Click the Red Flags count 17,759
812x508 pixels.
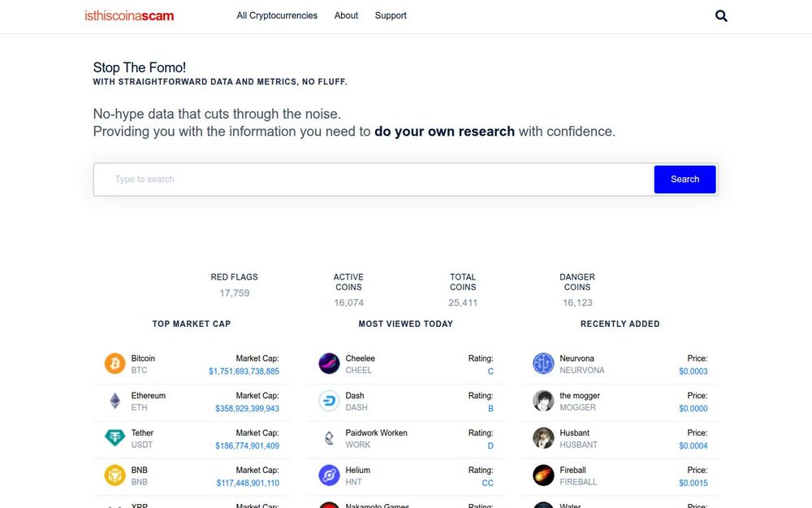[235, 293]
